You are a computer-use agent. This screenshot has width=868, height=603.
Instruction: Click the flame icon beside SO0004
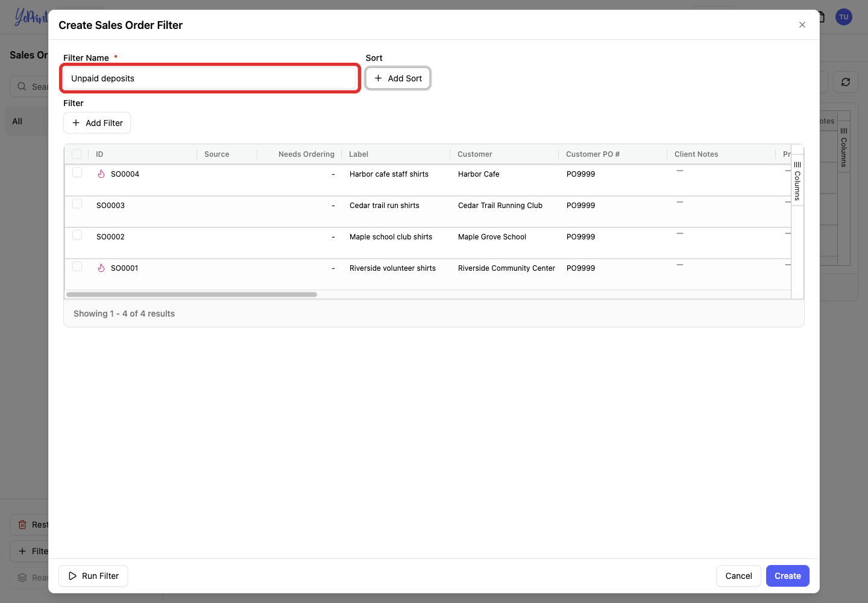point(101,174)
